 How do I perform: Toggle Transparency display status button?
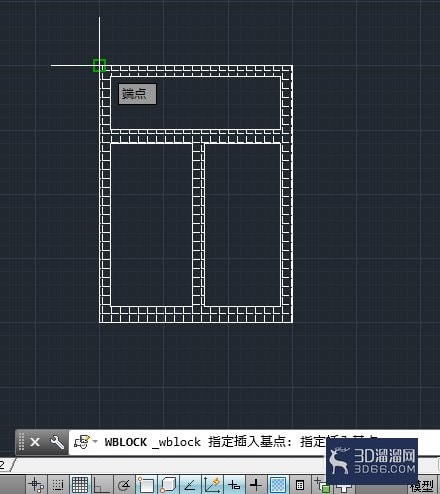[278, 485]
